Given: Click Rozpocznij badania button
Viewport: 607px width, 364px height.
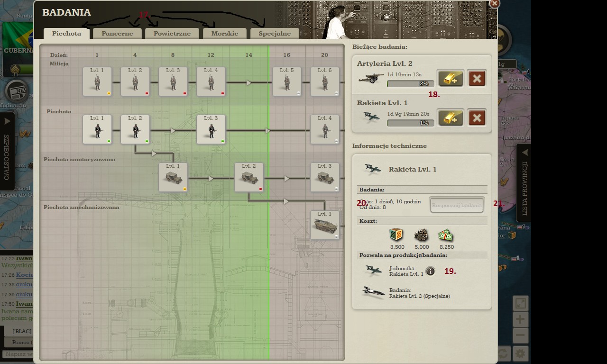Looking at the screenshot, I should point(457,205).
